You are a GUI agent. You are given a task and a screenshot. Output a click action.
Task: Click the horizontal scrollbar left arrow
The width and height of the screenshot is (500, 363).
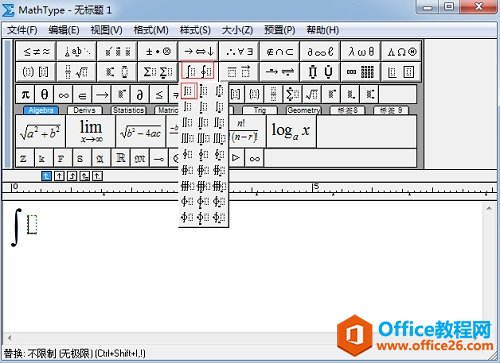tap(9, 337)
